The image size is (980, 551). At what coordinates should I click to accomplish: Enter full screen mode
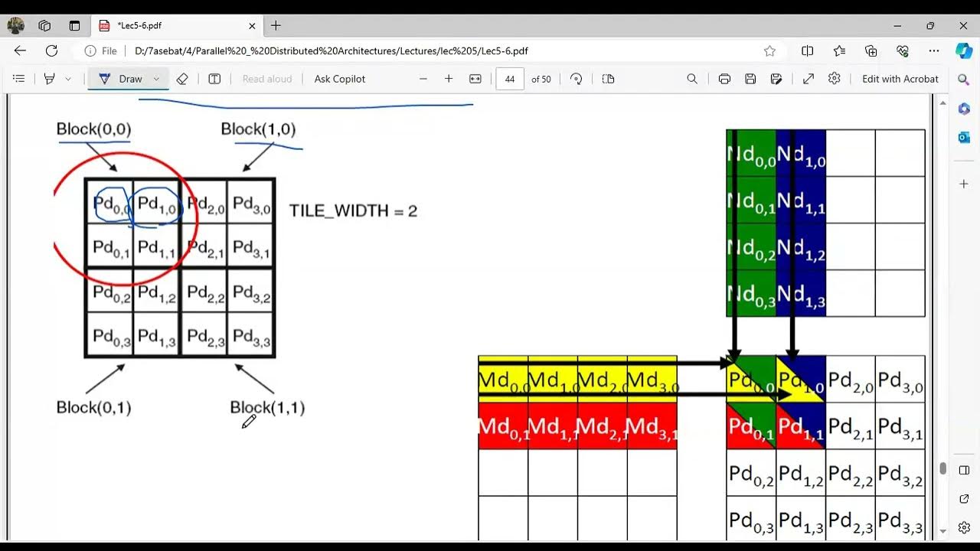pos(808,79)
